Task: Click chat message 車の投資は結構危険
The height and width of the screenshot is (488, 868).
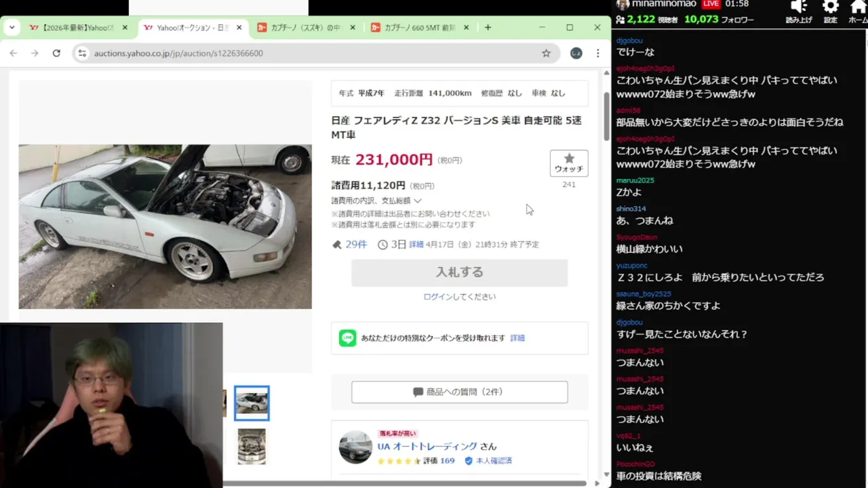Action: click(658, 476)
